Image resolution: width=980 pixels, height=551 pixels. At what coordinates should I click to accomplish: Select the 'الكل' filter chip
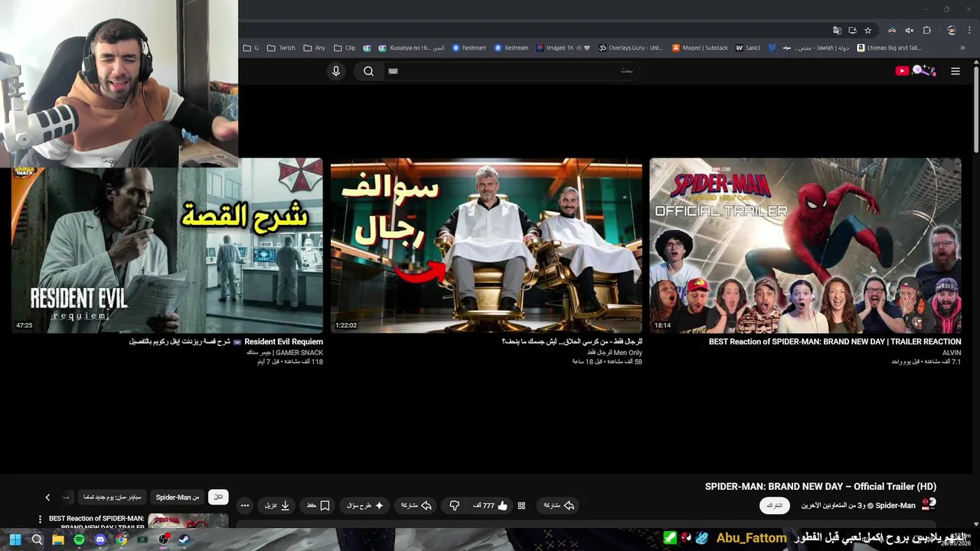coord(218,497)
